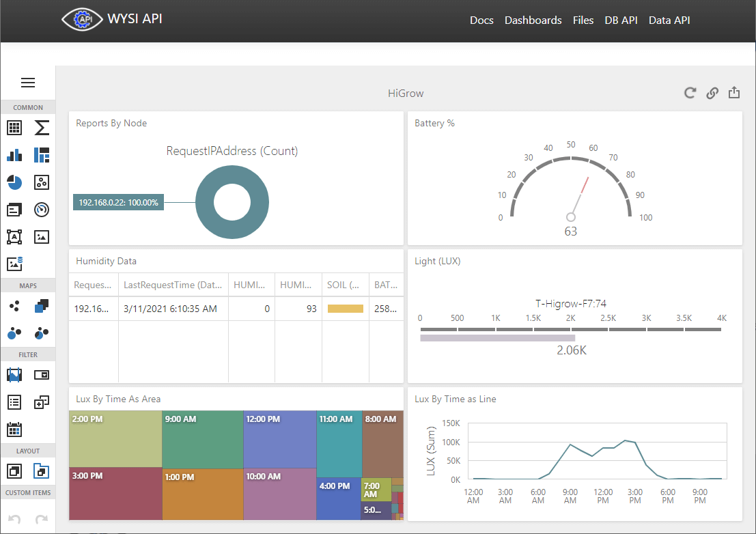756x534 pixels.
Task: Add a Range Filter item
Action: [x=14, y=375]
